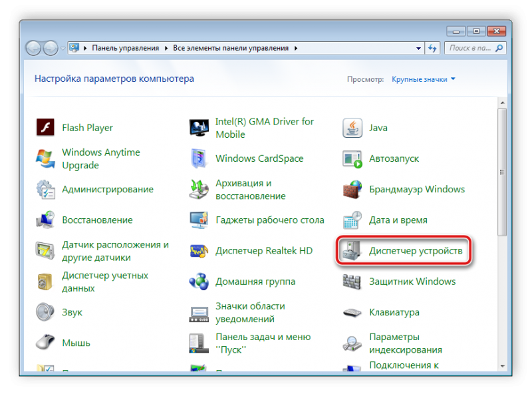Screen dimensions: 532x396
Task: Expand the arrow after Панель управления breadcrumb
Action: point(166,48)
